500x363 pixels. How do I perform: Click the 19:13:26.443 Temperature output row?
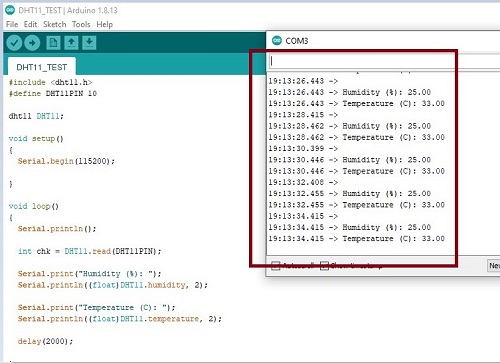click(357, 104)
